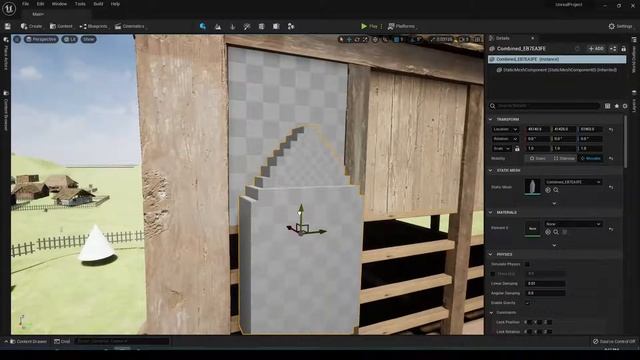Switch to Modeling mode icon

[x=262, y=27]
